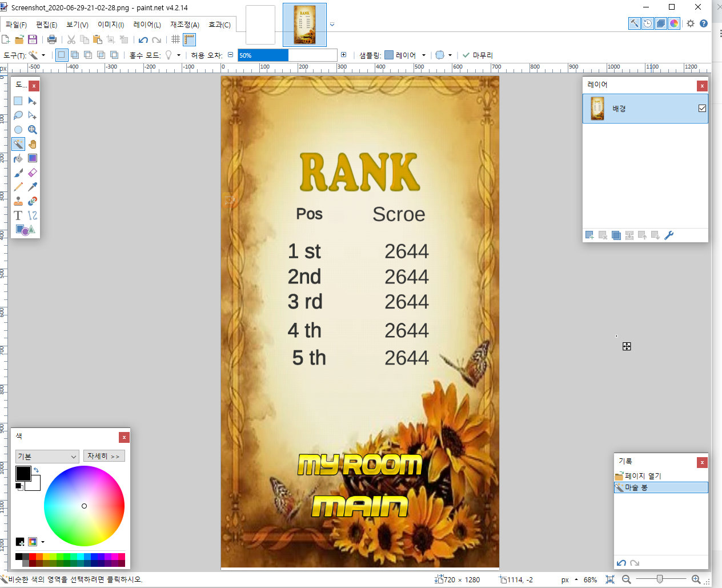Toggle visibility checkbox of 배경 layer
Image resolution: width=722 pixels, height=588 pixels.
click(x=702, y=109)
